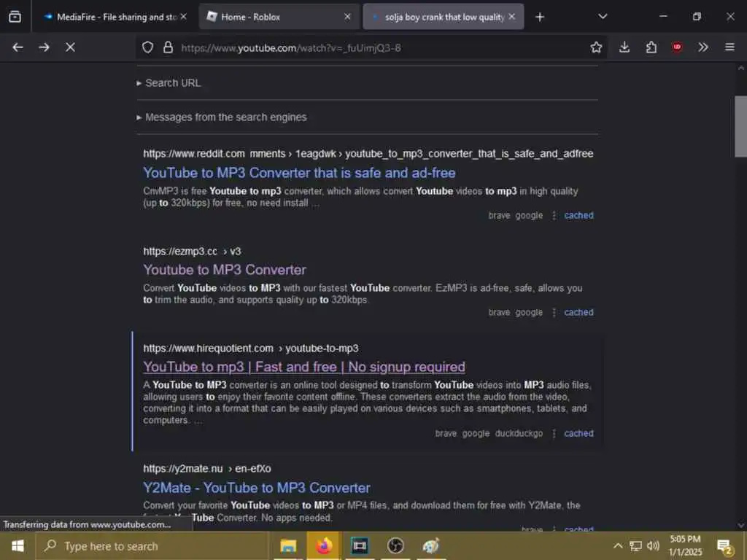Viewport: 747px width, 560px height.
Task: Open the Windows Start menu
Action: point(18,545)
